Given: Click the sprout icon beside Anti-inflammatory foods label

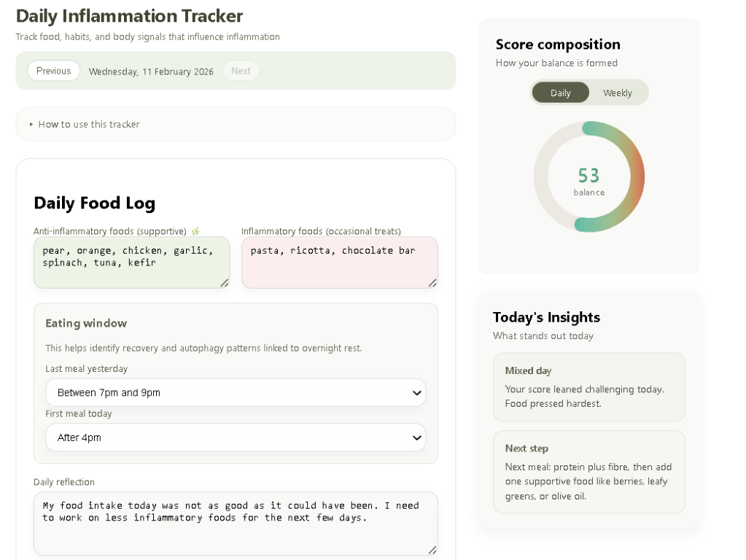Looking at the screenshot, I should (x=195, y=231).
